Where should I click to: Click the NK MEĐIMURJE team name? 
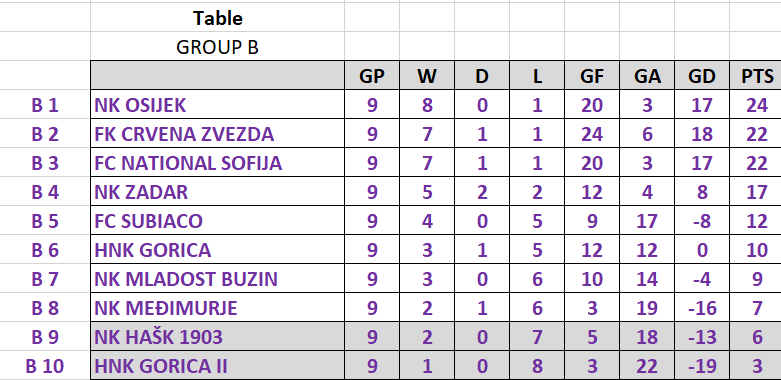pyautogui.click(x=166, y=308)
